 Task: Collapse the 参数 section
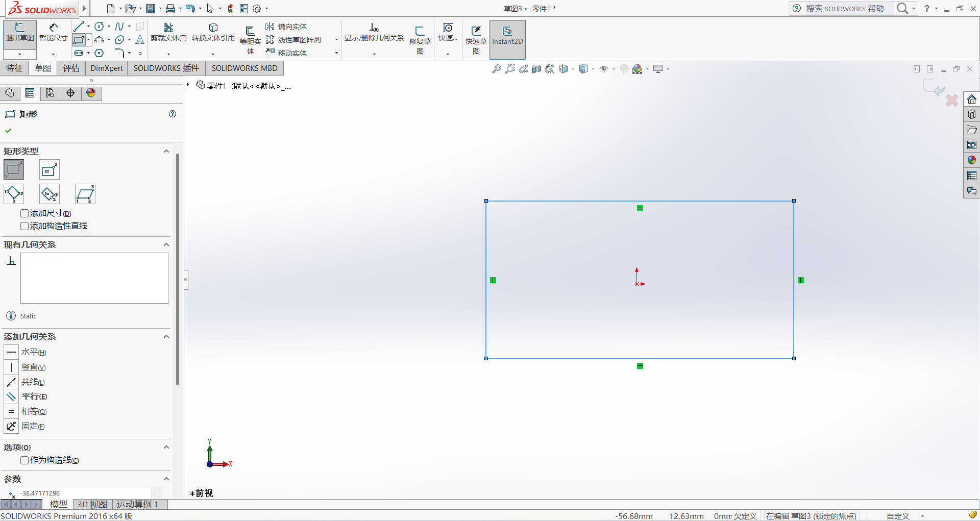(166, 479)
